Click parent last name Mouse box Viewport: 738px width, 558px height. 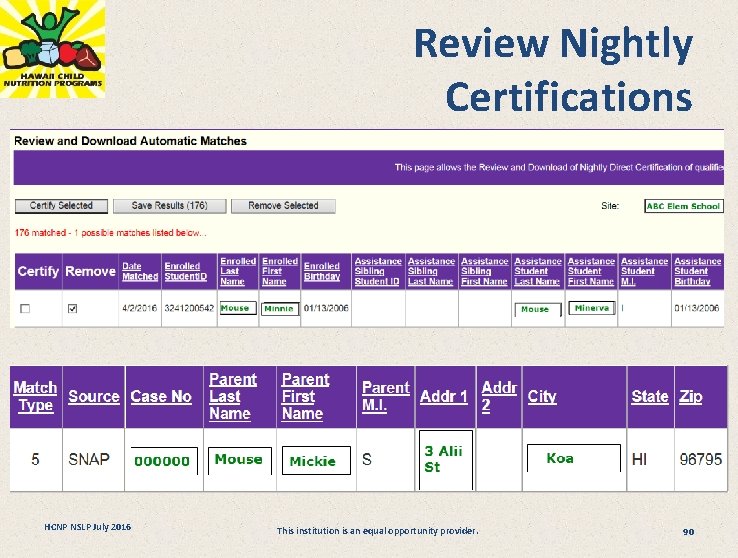[x=240, y=461]
